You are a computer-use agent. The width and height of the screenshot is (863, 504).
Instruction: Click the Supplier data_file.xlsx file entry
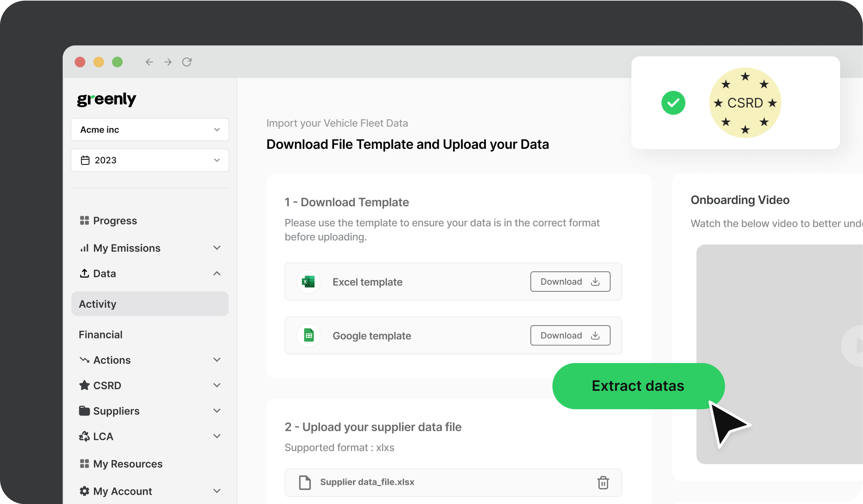pos(367,482)
